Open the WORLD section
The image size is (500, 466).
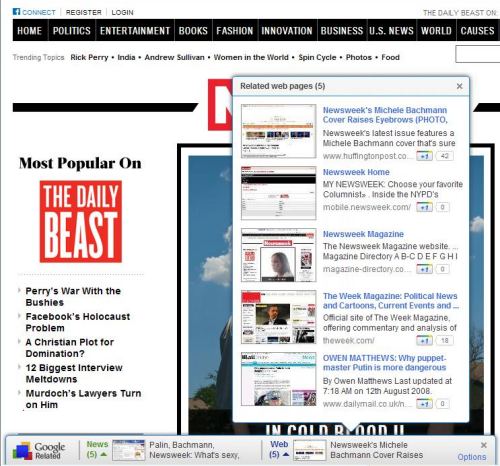436,31
